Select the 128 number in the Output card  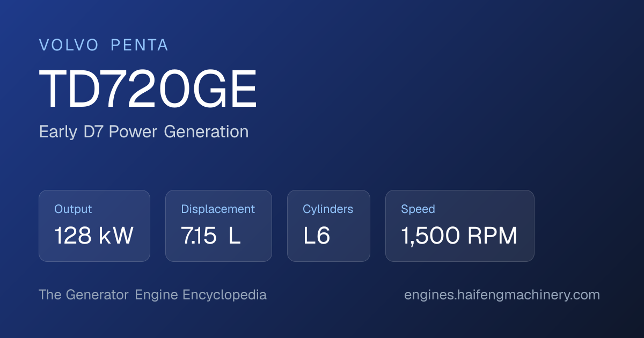[72, 236]
